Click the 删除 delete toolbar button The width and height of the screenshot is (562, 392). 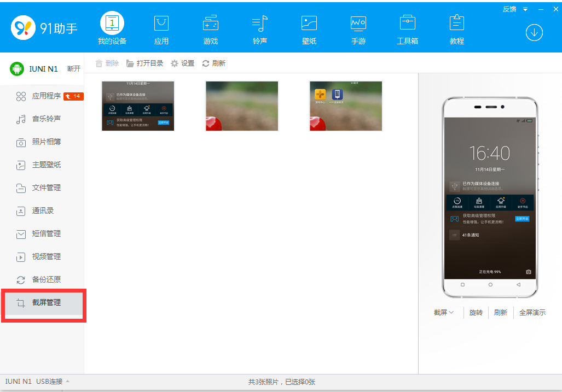click(107, 63)
